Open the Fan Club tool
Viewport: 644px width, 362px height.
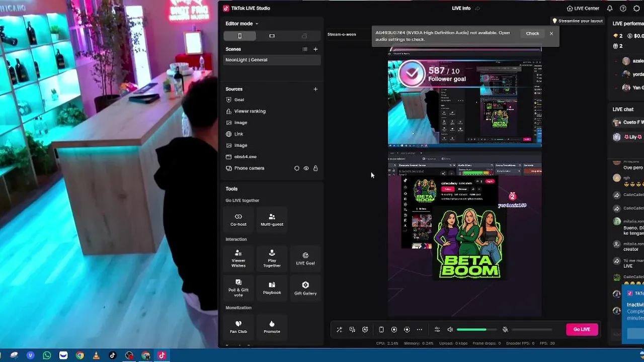coord(238,326)
